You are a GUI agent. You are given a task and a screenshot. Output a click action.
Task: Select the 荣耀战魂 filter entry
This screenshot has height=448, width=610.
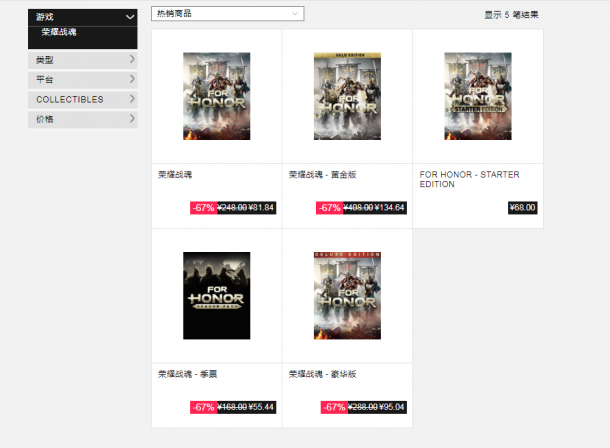59,32
